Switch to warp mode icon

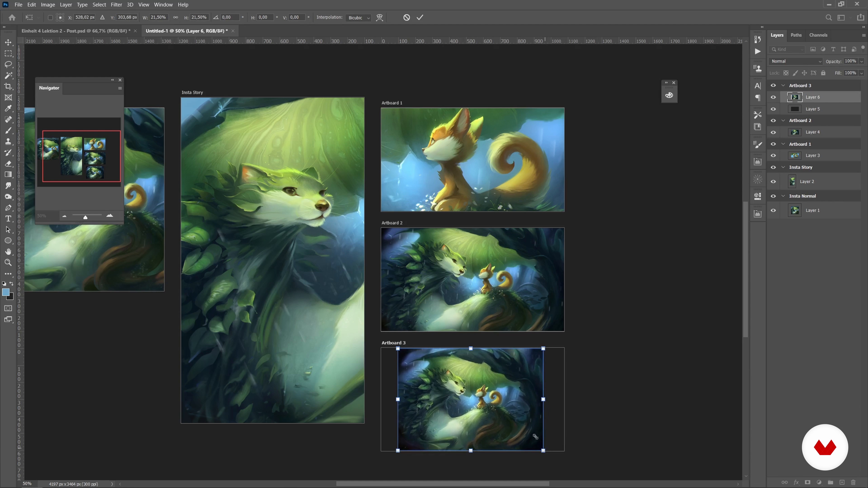pos(380,18)
